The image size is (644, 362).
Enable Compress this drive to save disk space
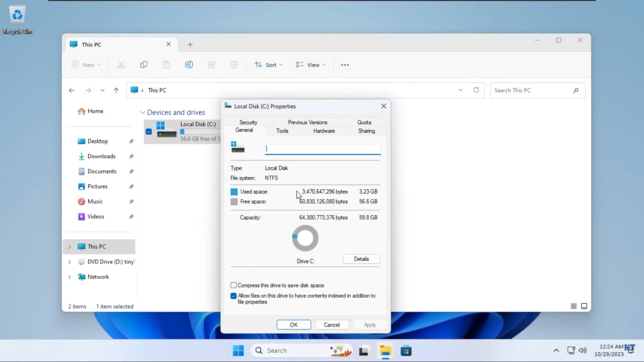pyautogui.click(x=233, y=285)
